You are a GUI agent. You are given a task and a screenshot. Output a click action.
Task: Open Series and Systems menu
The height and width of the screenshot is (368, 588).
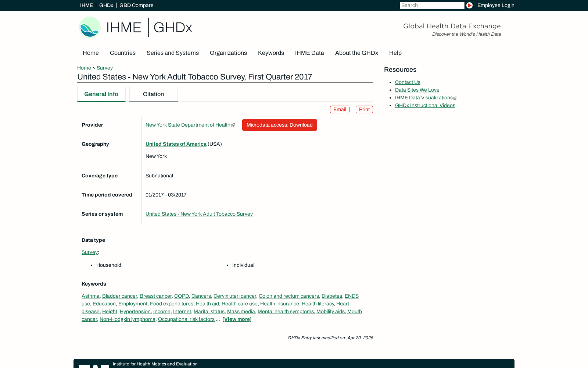173,53
